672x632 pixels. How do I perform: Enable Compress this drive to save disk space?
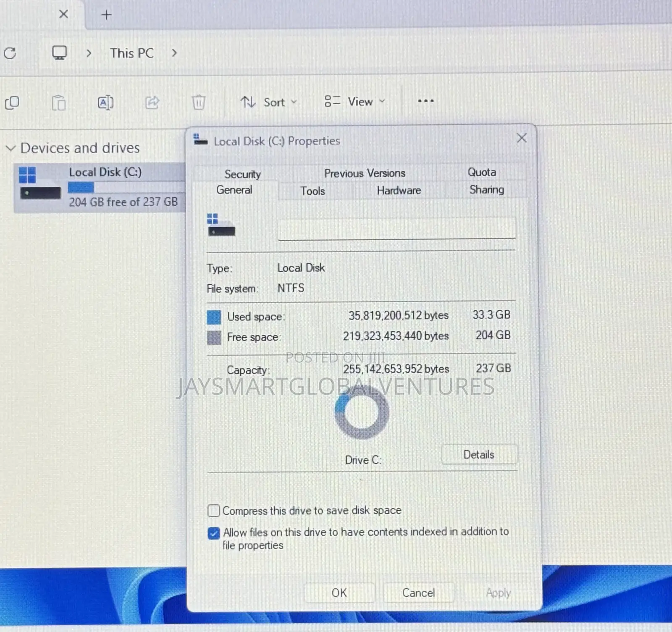(x=214, y=511)
